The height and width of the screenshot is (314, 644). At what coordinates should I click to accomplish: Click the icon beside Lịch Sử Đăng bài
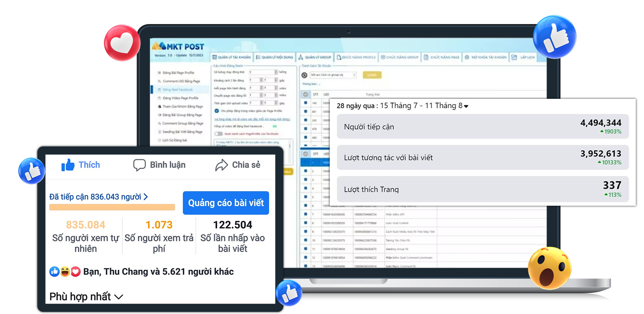[x=159, y=140]
